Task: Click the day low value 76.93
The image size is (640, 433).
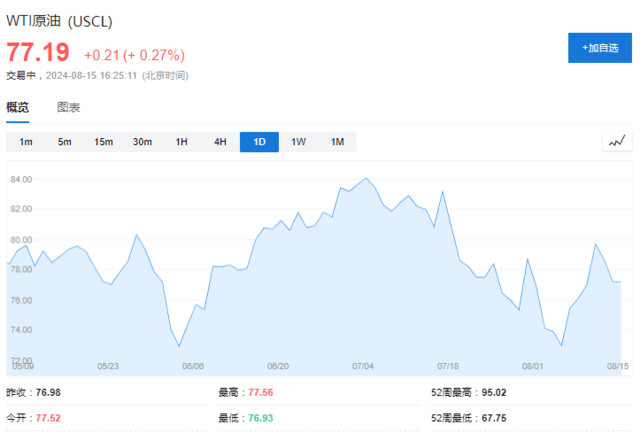Action: (261, 418)
